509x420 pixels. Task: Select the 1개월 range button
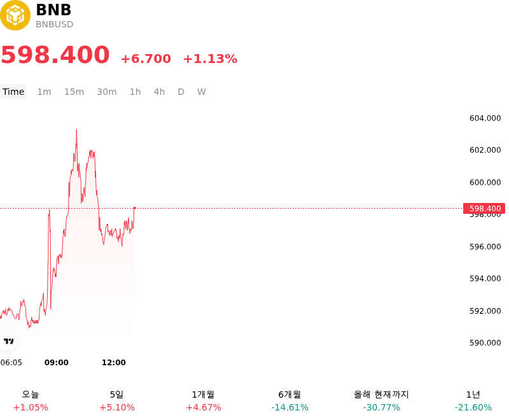203,401
